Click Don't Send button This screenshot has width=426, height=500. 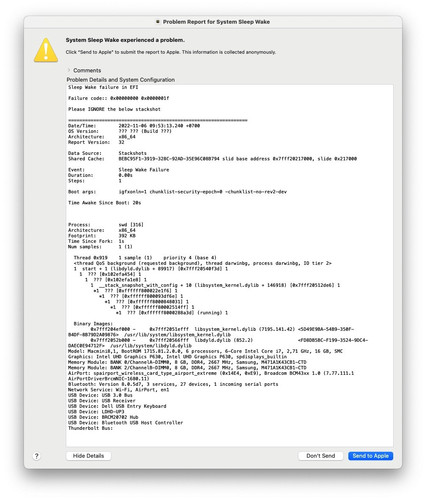point(321,456)
